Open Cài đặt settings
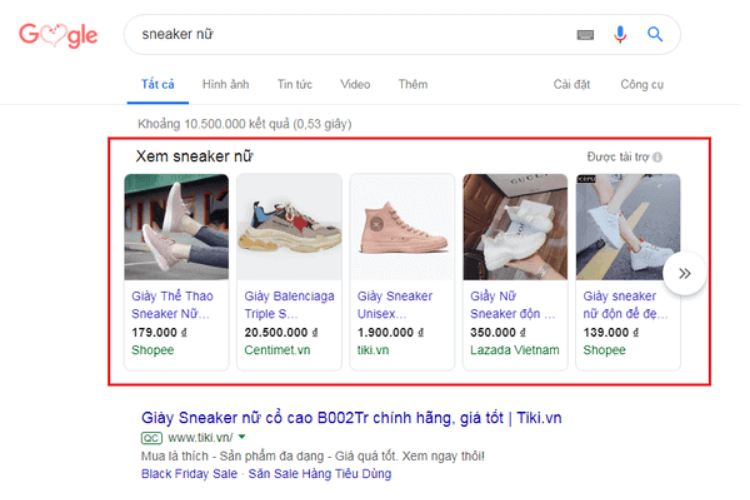This screenshot has height=500, width=750. [572, 85]
